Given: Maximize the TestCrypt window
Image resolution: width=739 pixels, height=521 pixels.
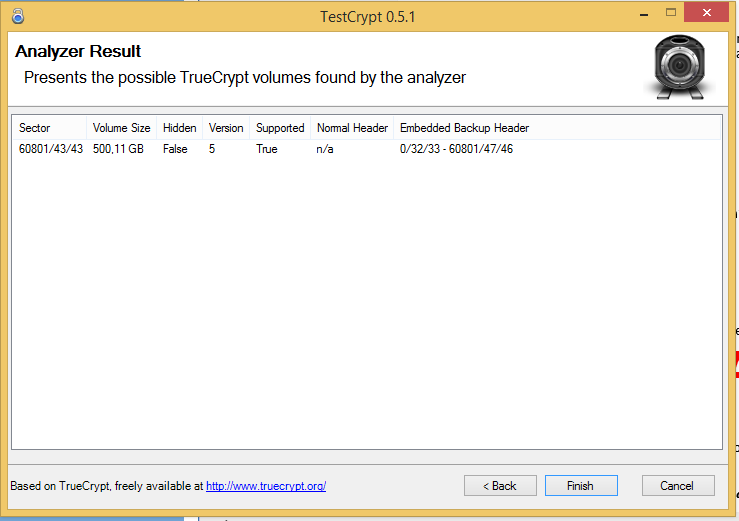Looking at the screenshot, I should point(671,13).
